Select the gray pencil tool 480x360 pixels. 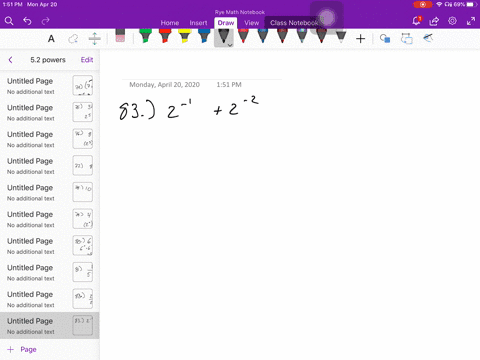pos(341,36)
